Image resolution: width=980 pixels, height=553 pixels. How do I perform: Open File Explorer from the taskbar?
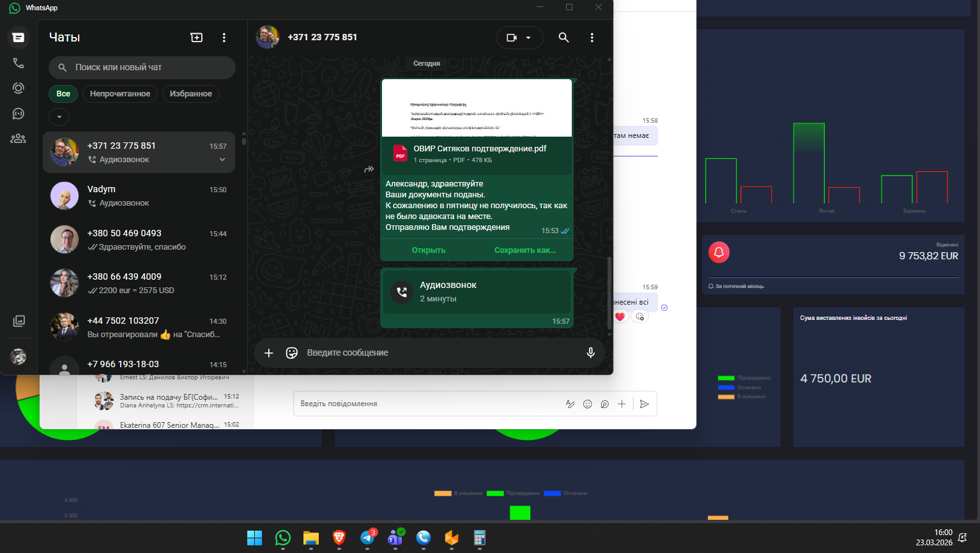311,538
